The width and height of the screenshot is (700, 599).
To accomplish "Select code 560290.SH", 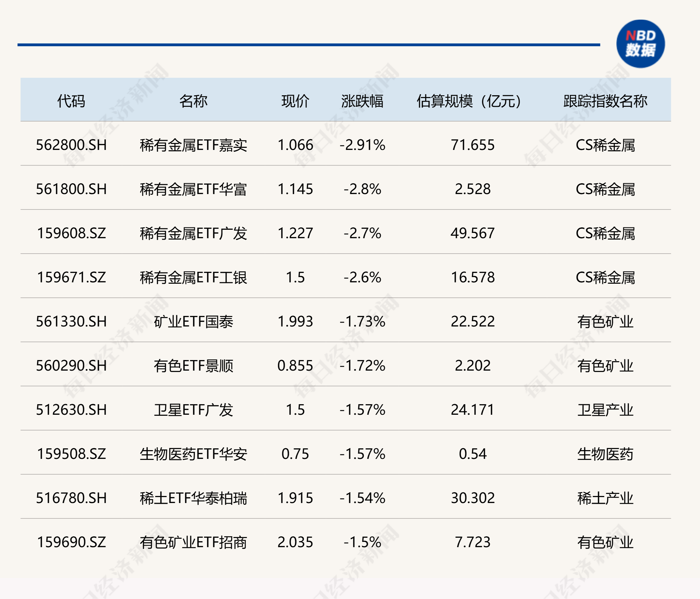I will click(x=71, y=366).
